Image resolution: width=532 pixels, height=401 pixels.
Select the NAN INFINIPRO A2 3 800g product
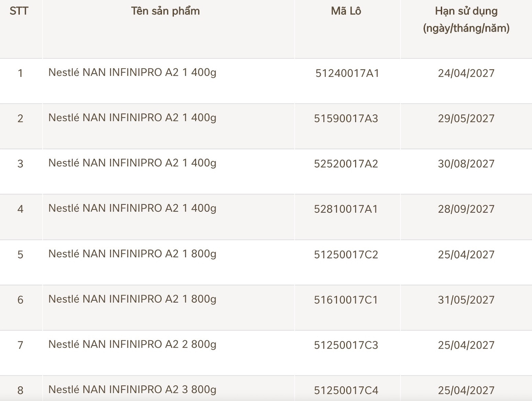pyautogui.click(x=132, y=390)
